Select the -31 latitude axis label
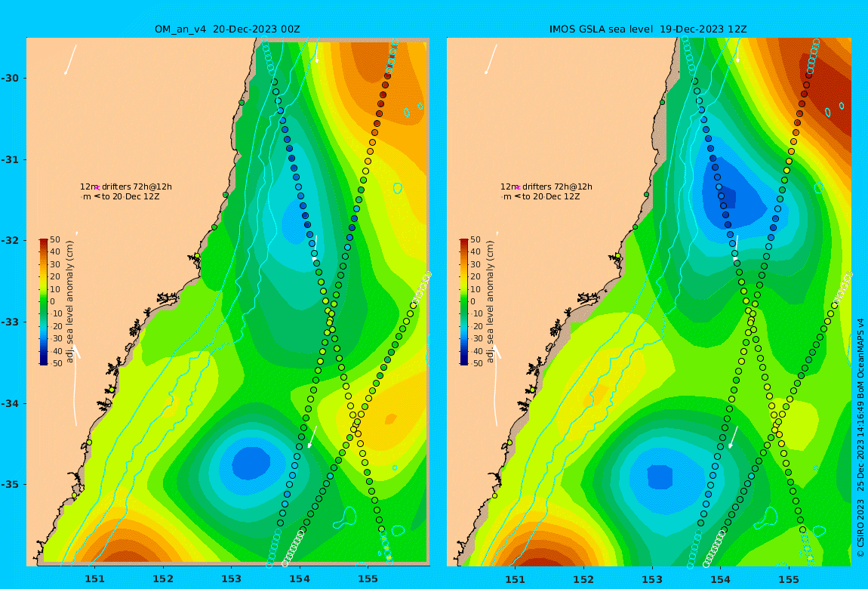 9,159
